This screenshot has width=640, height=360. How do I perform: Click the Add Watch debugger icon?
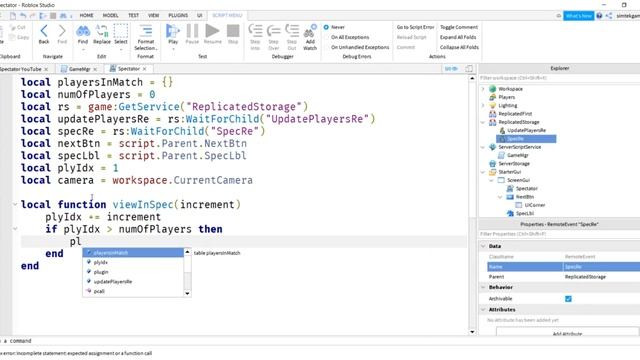[310, 37]
